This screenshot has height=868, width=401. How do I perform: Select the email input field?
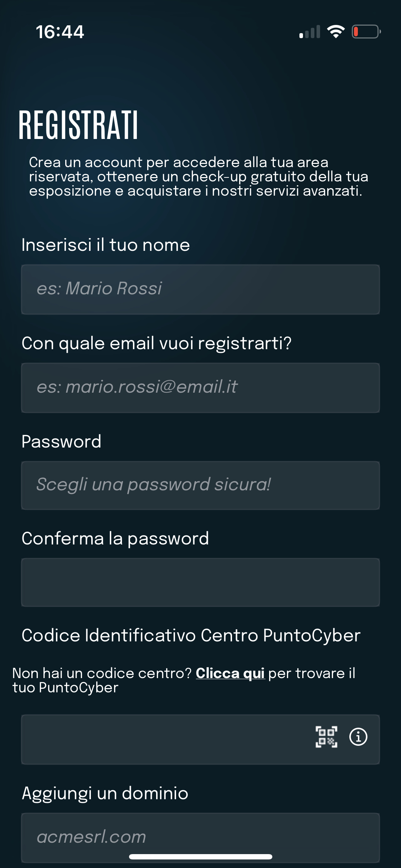200,388
